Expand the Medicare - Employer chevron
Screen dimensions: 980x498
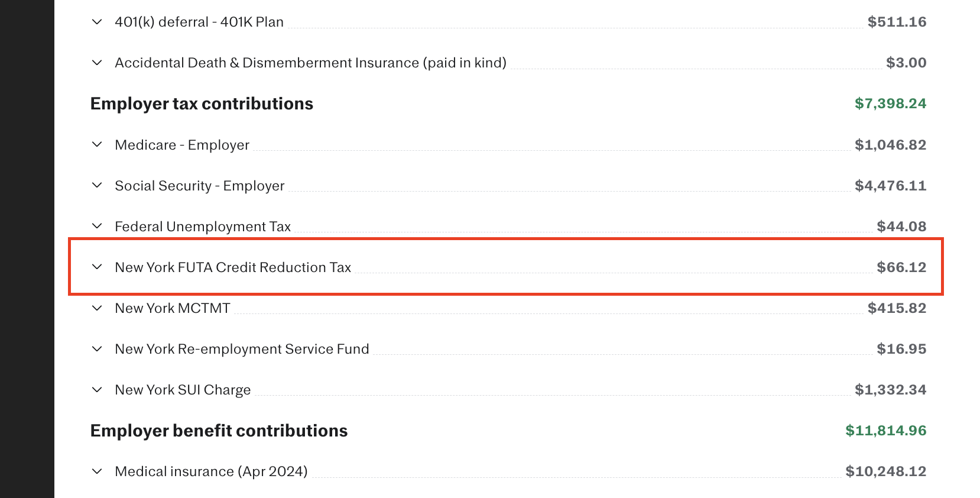97,145
